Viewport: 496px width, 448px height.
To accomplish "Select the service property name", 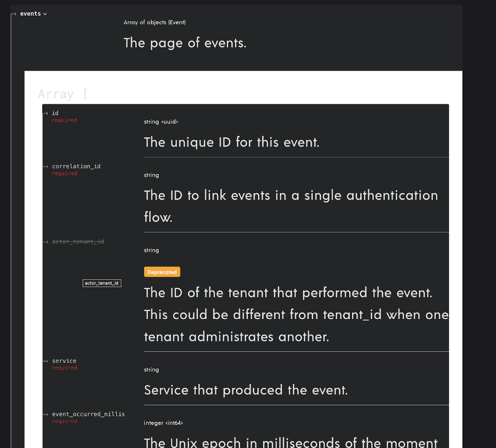I will tap(64, 361).
